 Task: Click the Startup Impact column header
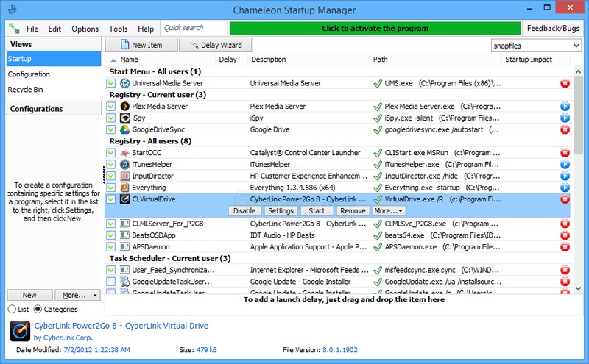point(529,60)
